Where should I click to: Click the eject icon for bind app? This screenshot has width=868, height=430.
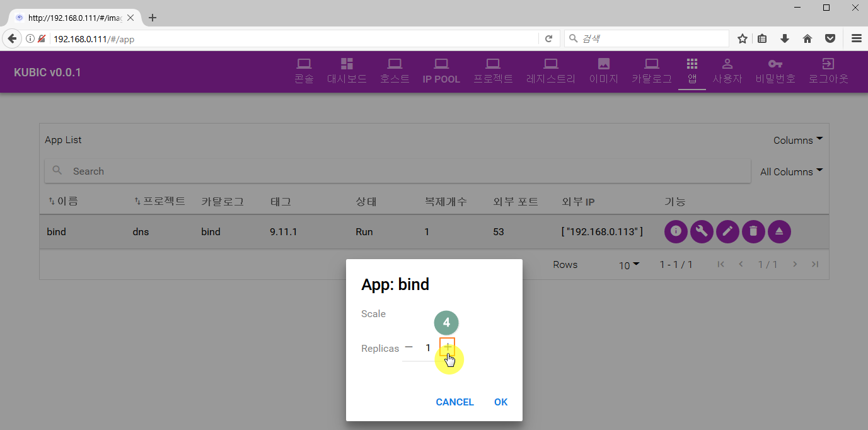pos(779,231)
